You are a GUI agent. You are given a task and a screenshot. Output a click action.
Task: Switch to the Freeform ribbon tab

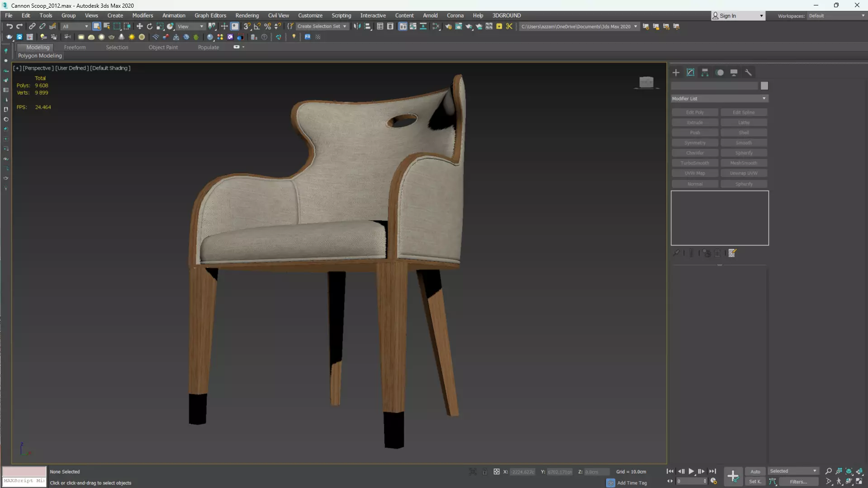[75, 47]
